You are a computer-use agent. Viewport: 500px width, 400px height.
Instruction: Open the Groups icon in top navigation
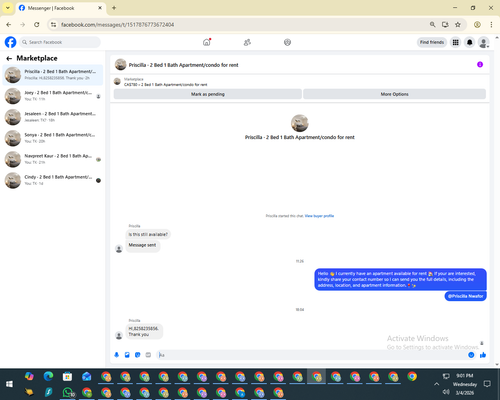tap(287, 42)
